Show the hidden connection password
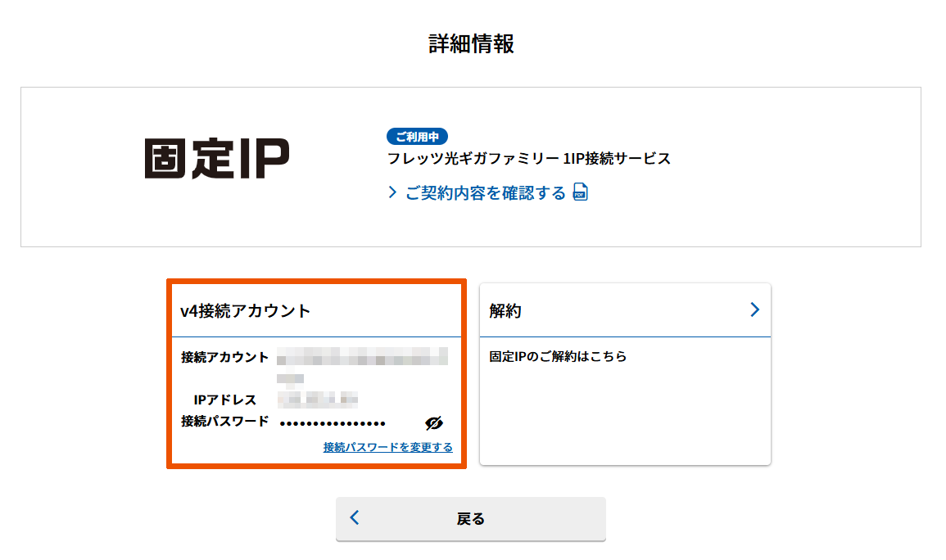The height and width of the screenshot is (560, 946). [434, 422]
